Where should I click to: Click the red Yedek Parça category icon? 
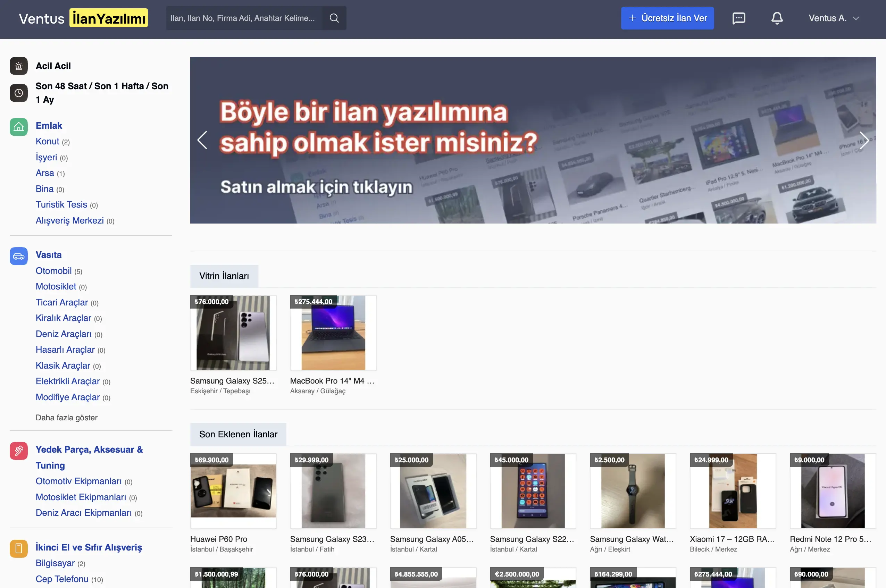(19, 451)
